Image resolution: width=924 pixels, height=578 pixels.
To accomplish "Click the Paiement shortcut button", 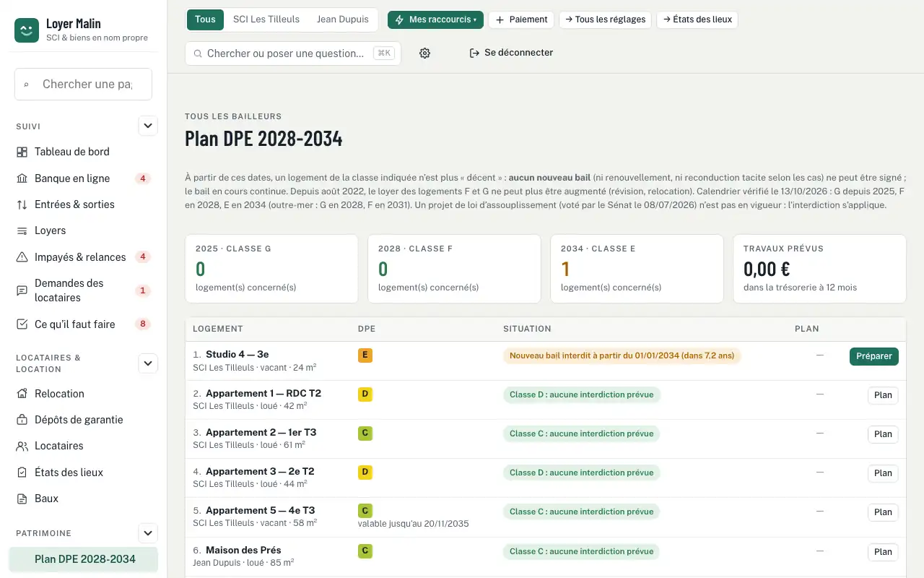I will click(x=521, y=20).
